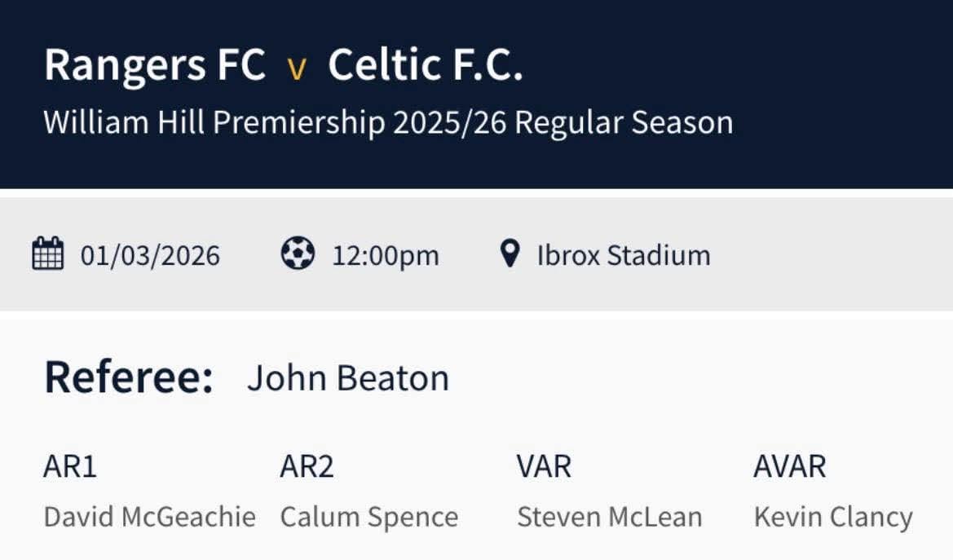Image resolution: width=953 pixels, height=560 pixels.
Task: Click the yellow 'v' between the teams
Action: pos(297,68)
